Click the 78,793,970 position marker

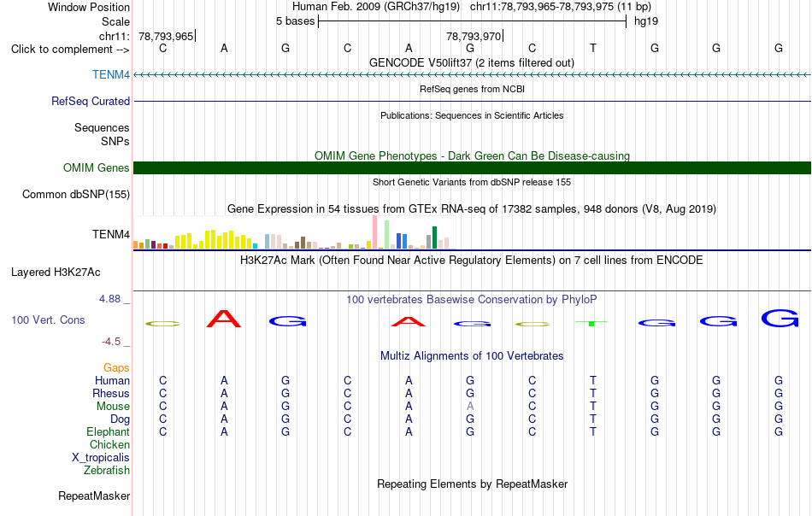coord(474,36)
